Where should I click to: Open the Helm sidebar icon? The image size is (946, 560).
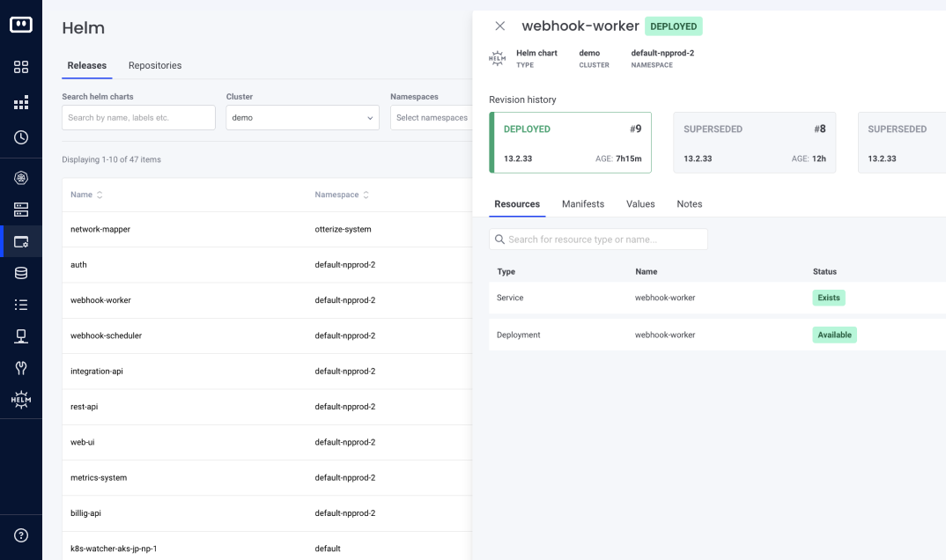tap(21, 400)
